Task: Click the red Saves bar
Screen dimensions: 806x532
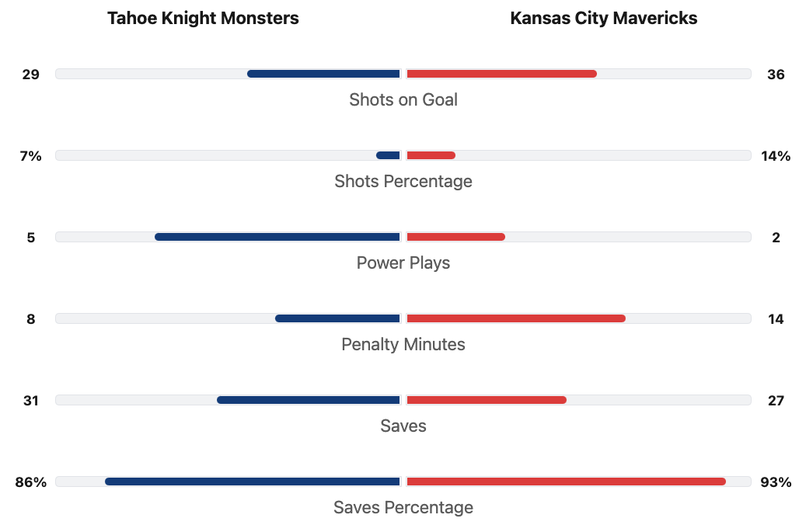Action: pos(486,400)
